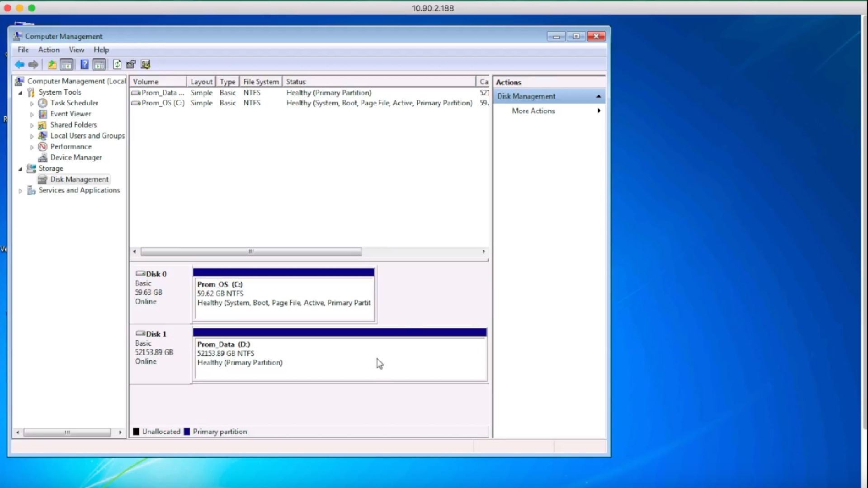
Task: Expand the Services and Applications node
Action: pyautogui.click(x=20, y=191)
